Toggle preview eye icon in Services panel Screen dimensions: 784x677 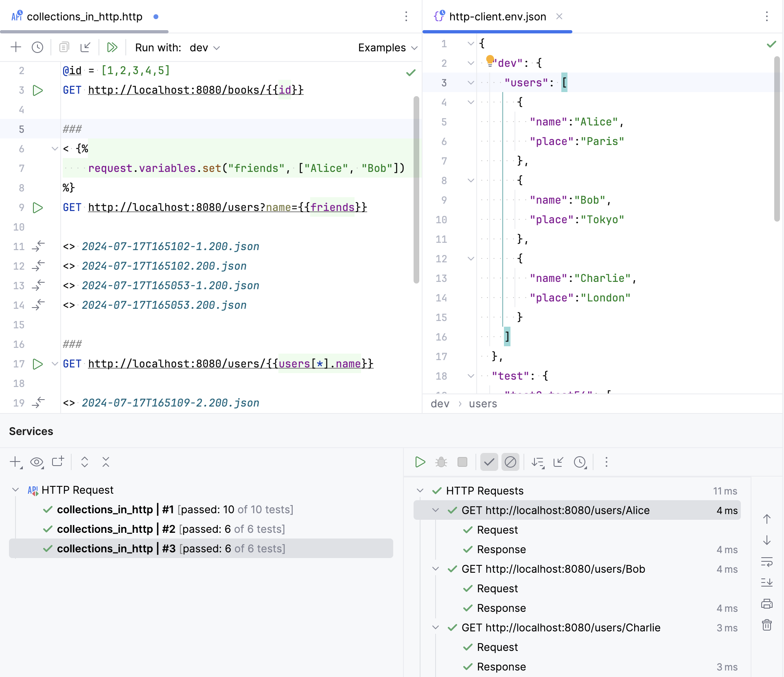tap(37, 462)
